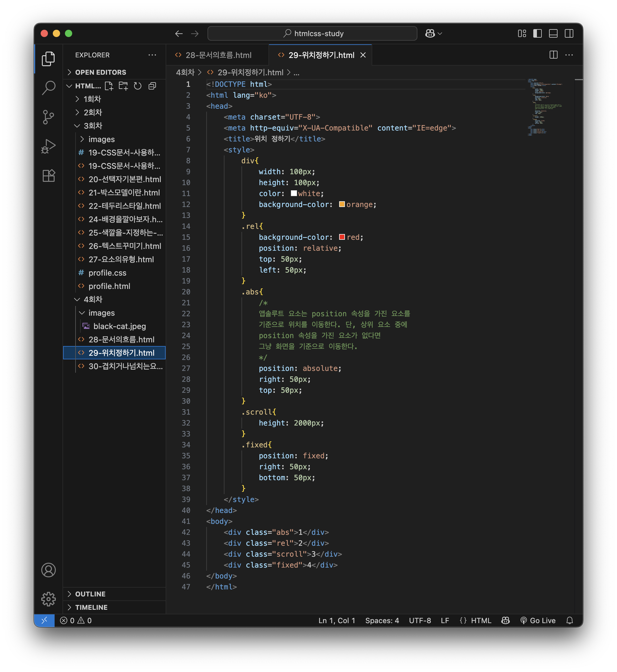This screenshot has height=672, width=617.
Task: Open profile.css in the explorer
Action: coord(107,273)
